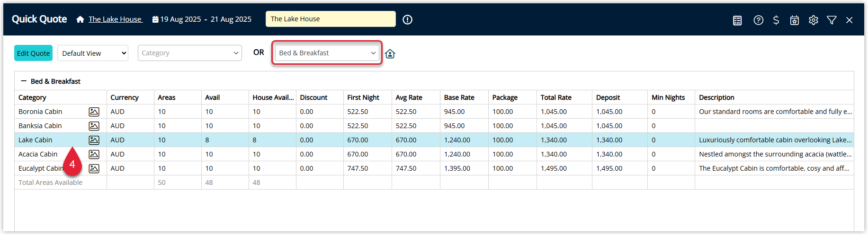Viewport: 868px width, 235px height.
Task: Click Acacia Cabin base rate 1,240.00
Action: (x=457, y=154)
